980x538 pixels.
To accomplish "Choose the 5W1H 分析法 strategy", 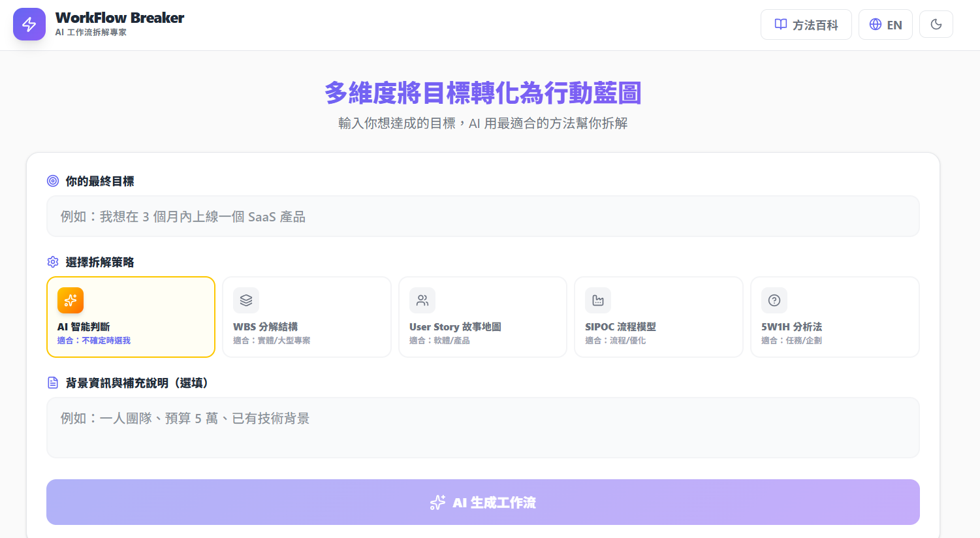I will pyautogui.click(x=834, y=317).
